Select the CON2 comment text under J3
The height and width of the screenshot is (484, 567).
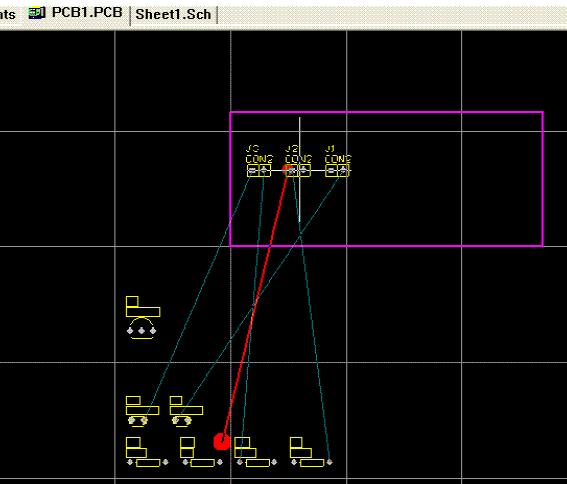tap(259, 159)
